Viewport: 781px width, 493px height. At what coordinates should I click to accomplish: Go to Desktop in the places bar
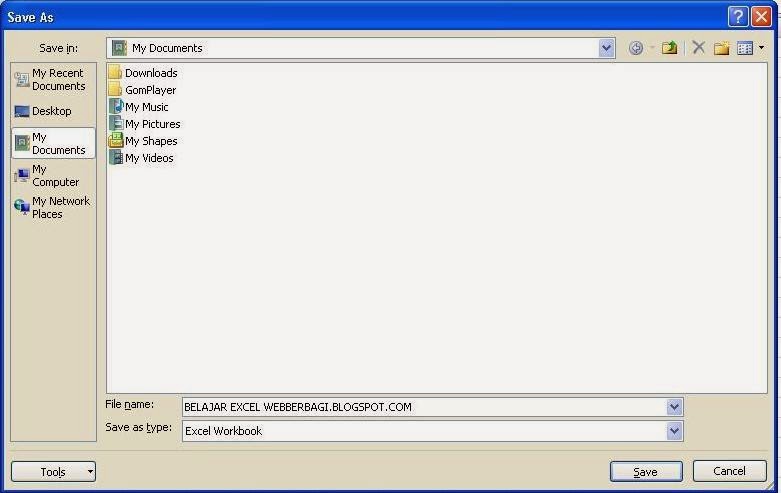(x=53, y=111)
